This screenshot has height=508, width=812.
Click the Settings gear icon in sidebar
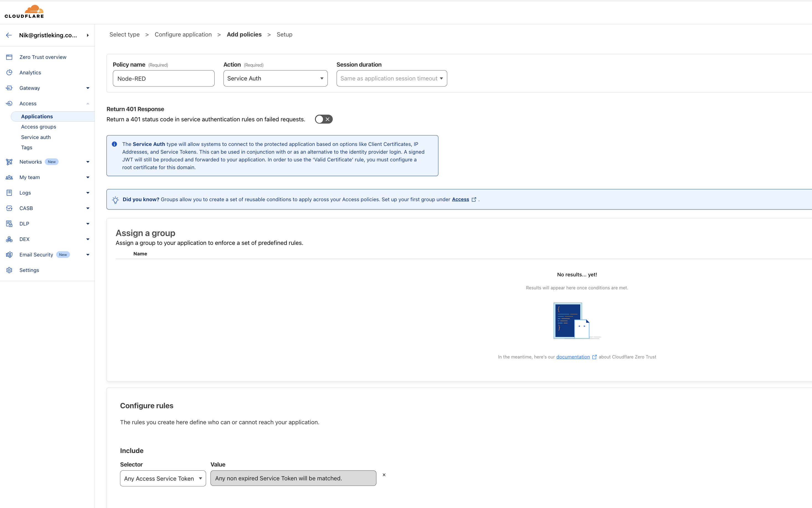pos(9,270)
